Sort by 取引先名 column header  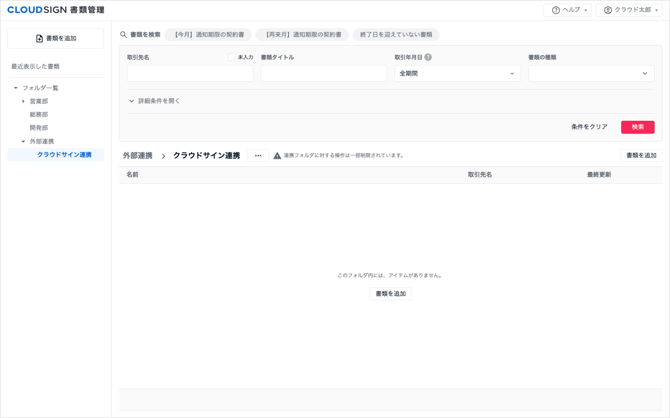point(480,175)
